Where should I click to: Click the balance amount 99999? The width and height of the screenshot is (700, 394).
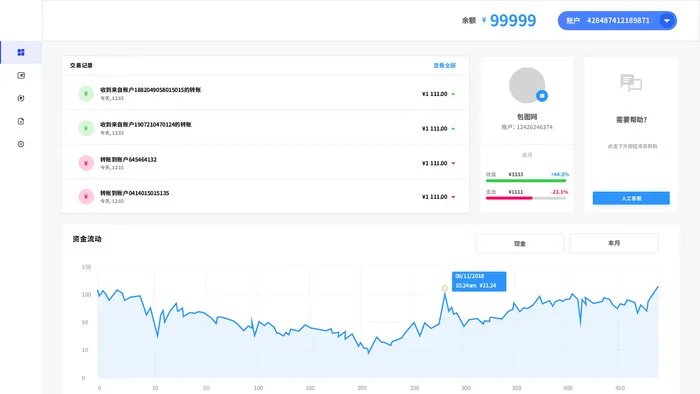tap(513, 21)
